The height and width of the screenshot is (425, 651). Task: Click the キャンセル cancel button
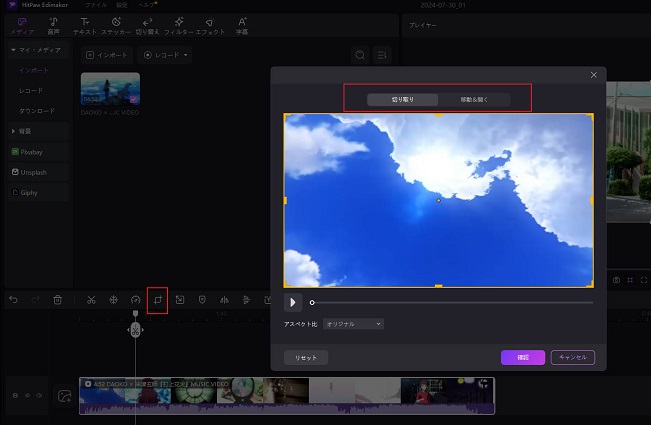tap(573, 357)
